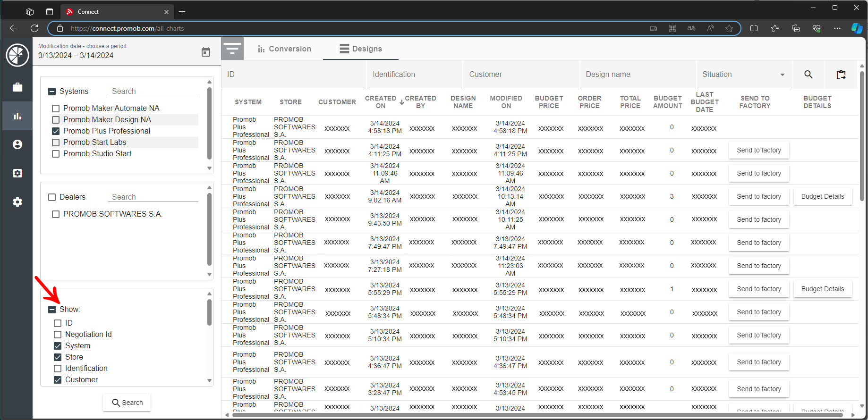Viewport: 868px width, 420px height.
Task: Disable System column checkbox
Action: 58,346
